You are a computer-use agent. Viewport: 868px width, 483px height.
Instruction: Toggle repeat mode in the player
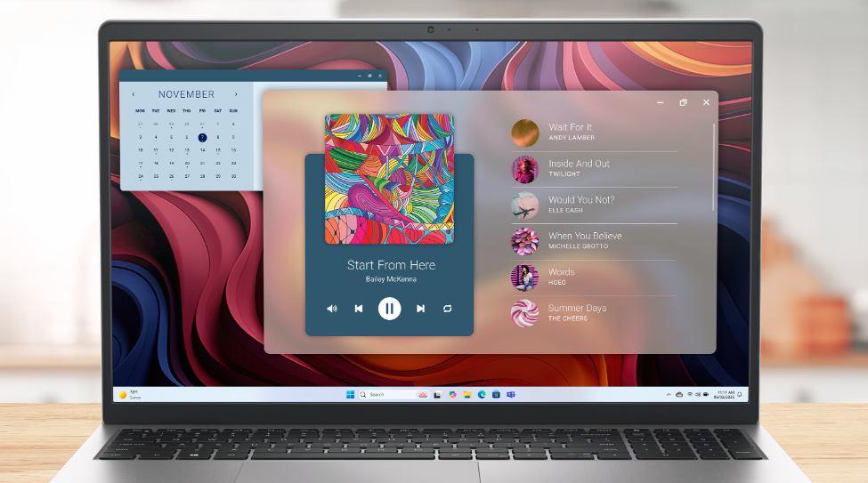(x=447, y=309)
